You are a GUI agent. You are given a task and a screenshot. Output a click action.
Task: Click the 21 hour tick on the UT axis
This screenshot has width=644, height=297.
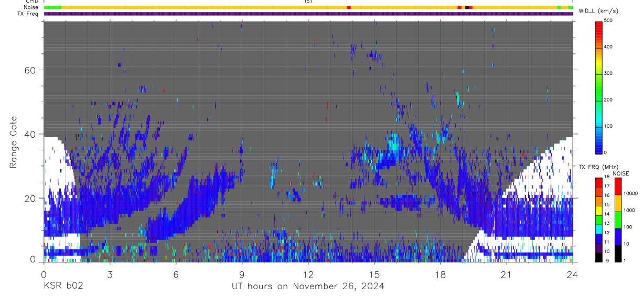[506, 274]
